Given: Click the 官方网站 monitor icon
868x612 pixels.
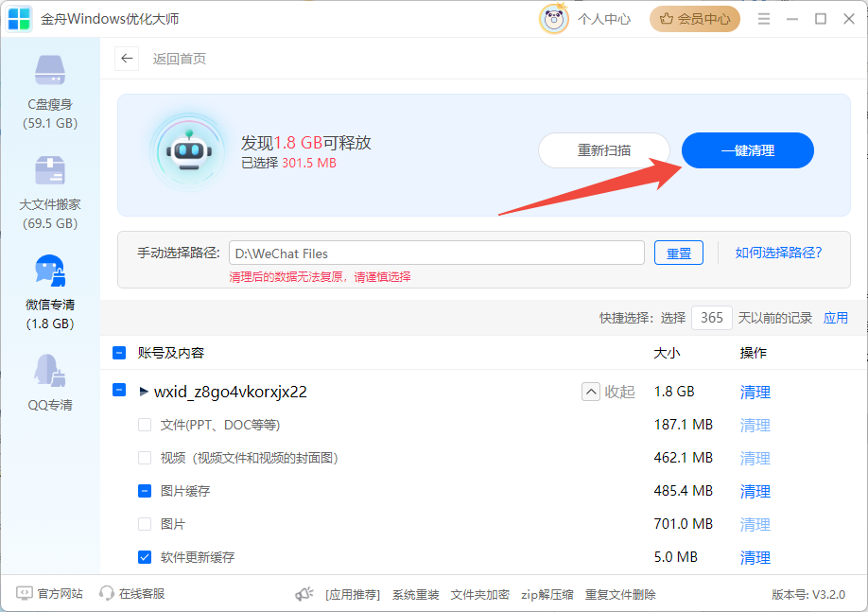Looking at the screenshot, I should click(25, 593).
